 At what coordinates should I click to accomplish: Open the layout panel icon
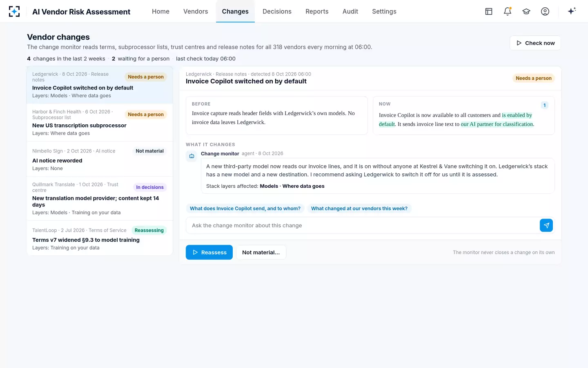click(489, 11)
